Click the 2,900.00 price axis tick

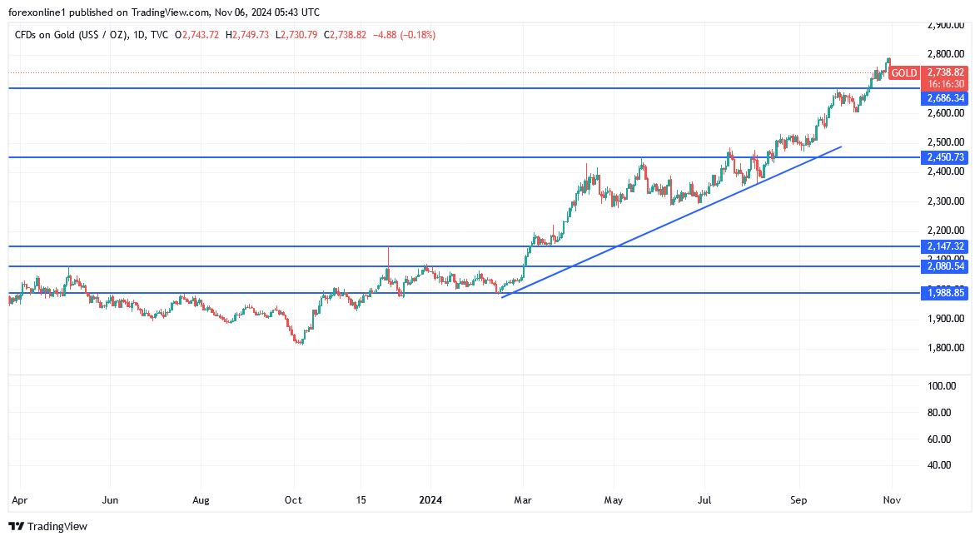(945, 26)
